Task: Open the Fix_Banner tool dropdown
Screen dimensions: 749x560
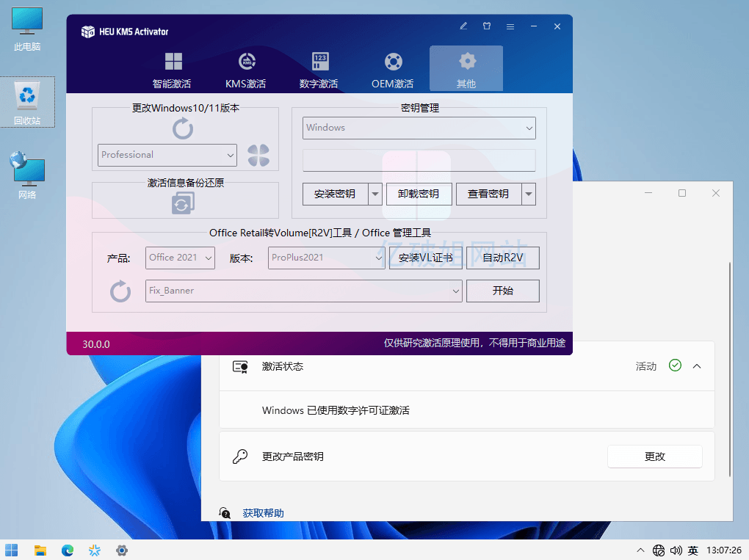Action: (x=304, y=291)
